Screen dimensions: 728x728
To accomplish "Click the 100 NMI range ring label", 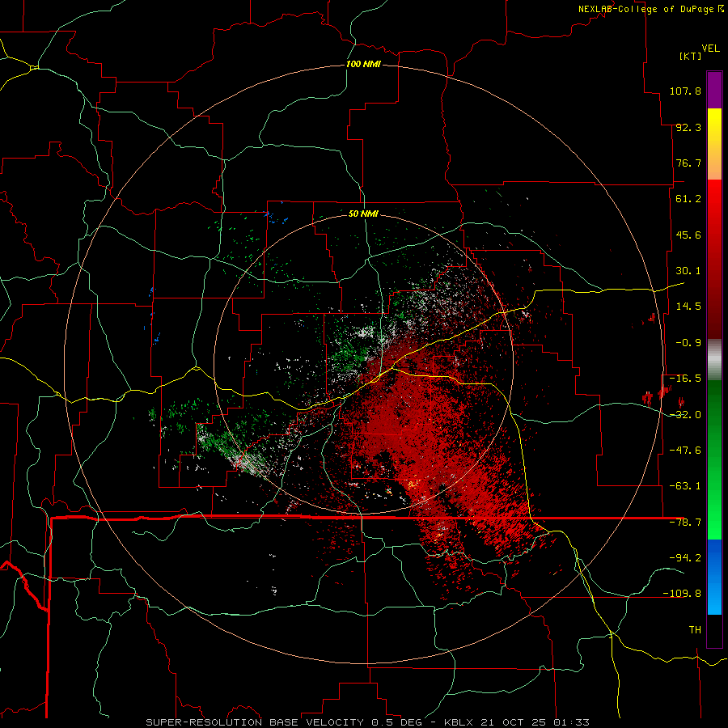I will tap(363, 64).
